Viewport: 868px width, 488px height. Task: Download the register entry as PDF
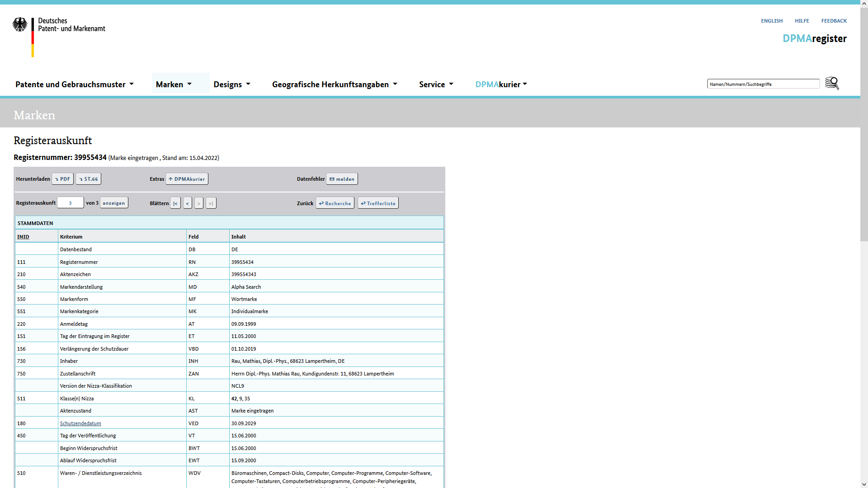click(62, 179)
